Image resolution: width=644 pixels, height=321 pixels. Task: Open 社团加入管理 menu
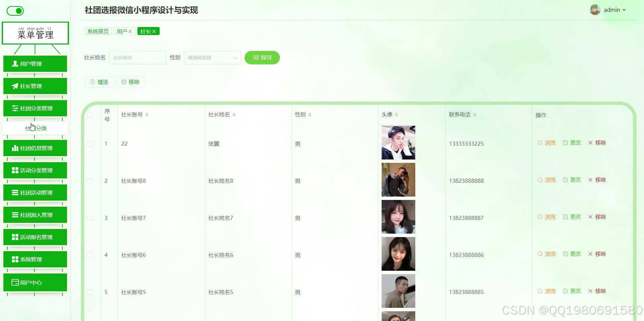pyautogui.click(x=35, y=215)
